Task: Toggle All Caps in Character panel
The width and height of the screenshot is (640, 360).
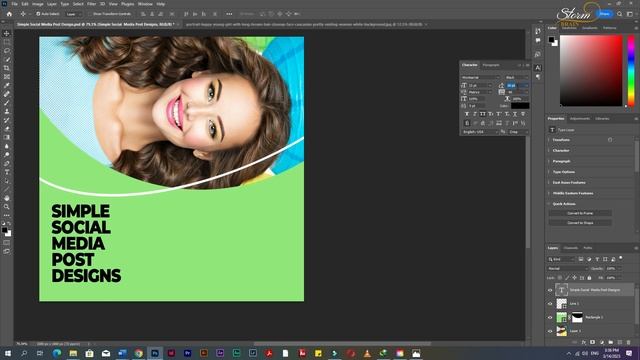Action: coord(483,114)
